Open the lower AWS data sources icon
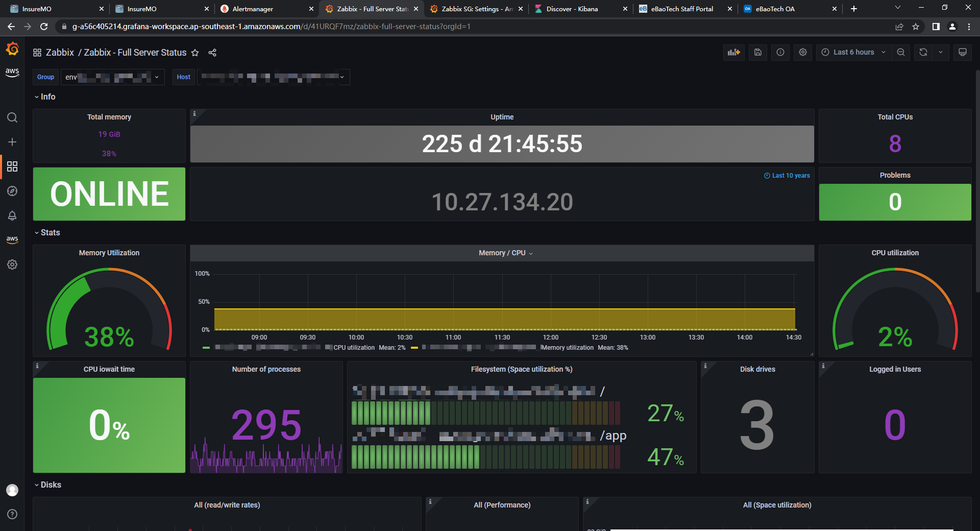The width and height of the screenshot is (980, 531). [12, 239]
